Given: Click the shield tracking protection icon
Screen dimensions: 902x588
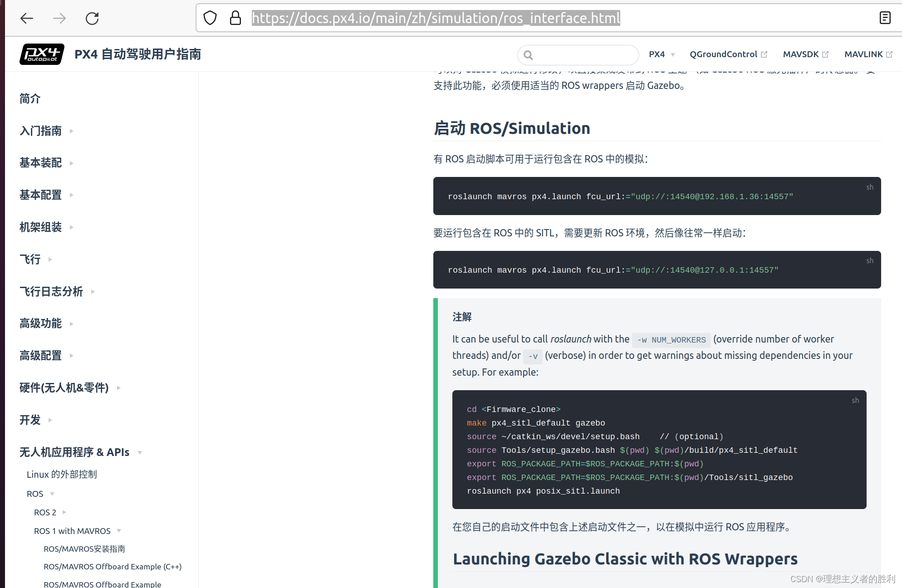Looking at the screenshot, I should point(210,18).
